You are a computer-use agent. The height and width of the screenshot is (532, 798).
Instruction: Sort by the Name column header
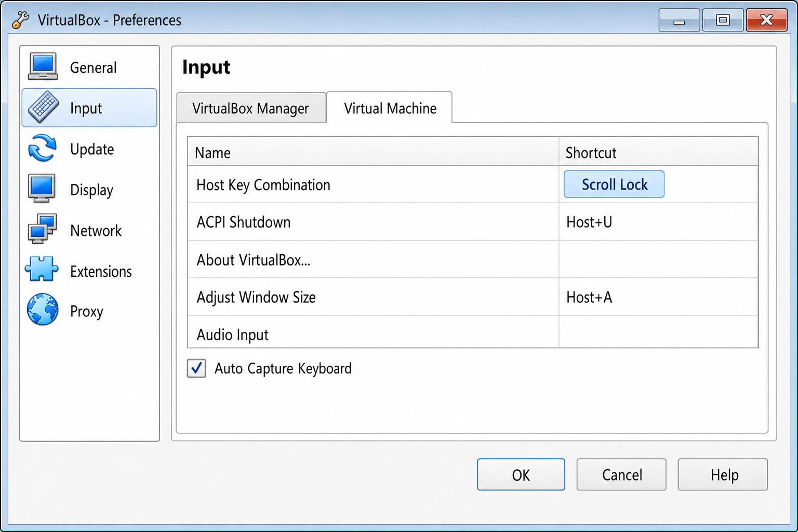(373, 152)
